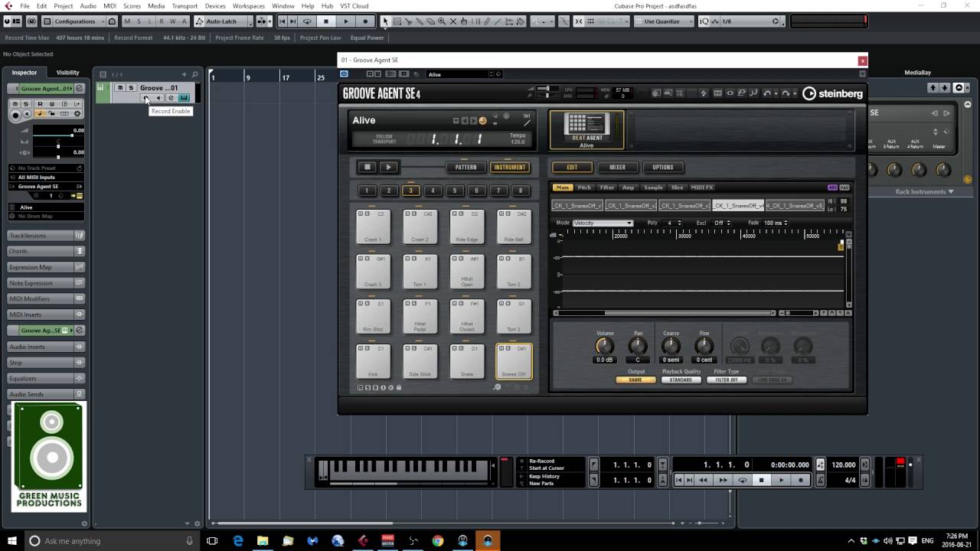Open the MIDI FX edit tab
The width and height of the screenshot is (980, 551).
click(x=702, y=187)
